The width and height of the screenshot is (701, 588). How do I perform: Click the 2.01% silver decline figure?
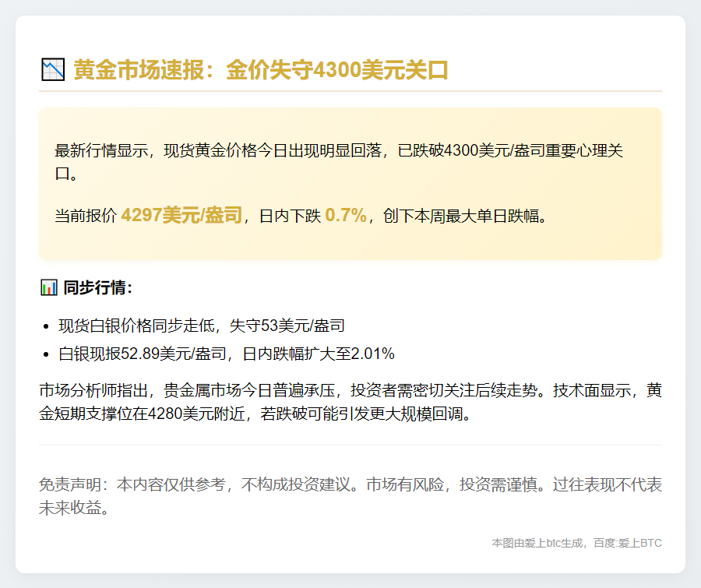point(373,354)
